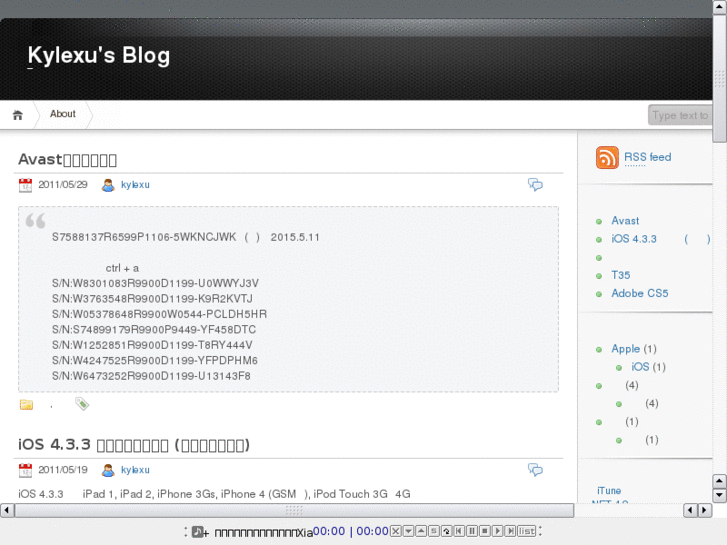The width and height of the screenshot is (727, 545).
Task: Open recent post T35 in the sidebar
Action: coord(620,275)
